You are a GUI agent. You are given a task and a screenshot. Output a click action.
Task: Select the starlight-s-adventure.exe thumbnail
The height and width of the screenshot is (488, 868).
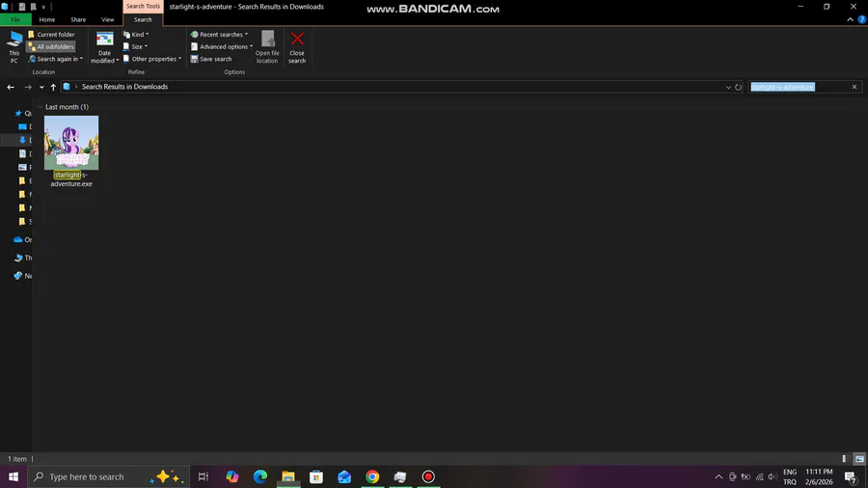[x=71, y=143]
